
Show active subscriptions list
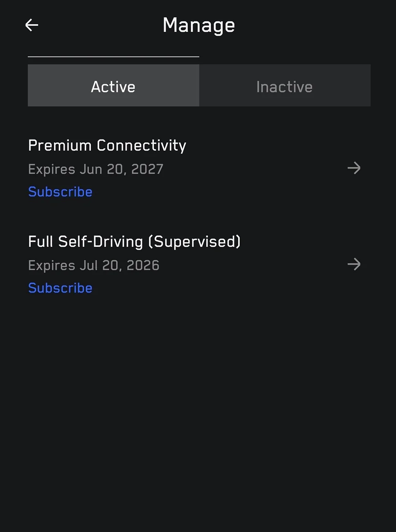coord(113,86)
